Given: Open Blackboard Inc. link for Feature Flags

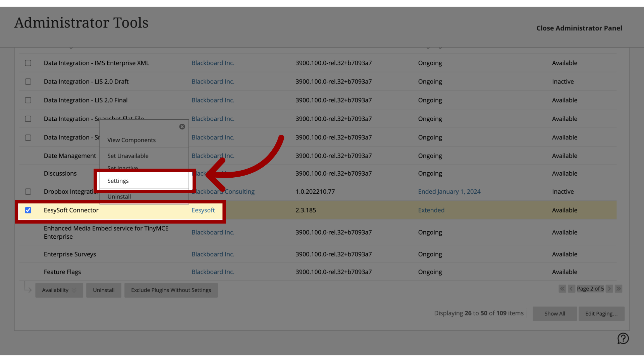Looking at the screenshot, I should pos(213,272).
